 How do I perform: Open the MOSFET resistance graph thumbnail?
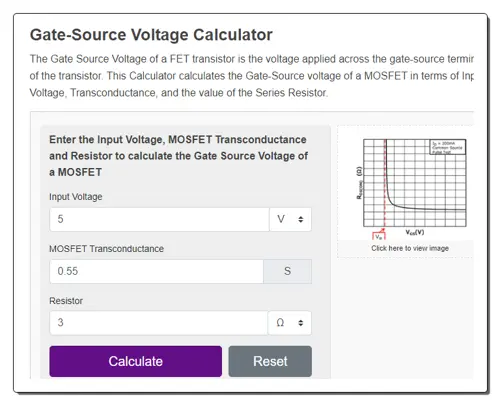point(411,189)
